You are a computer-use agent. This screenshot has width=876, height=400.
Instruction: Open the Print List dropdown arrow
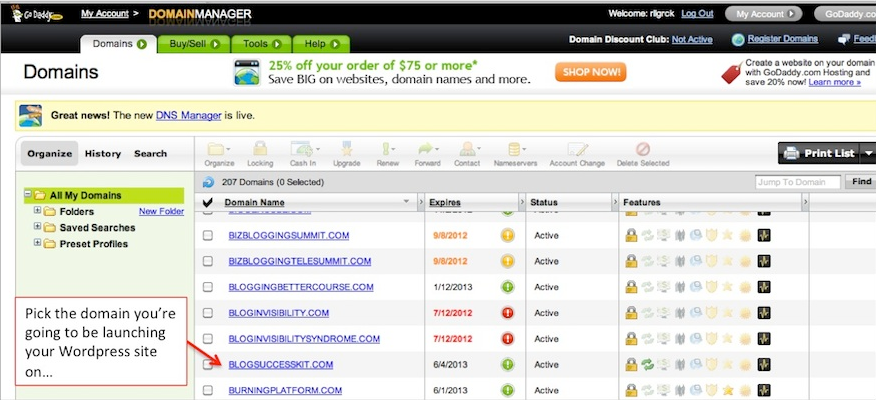[868, 153]
